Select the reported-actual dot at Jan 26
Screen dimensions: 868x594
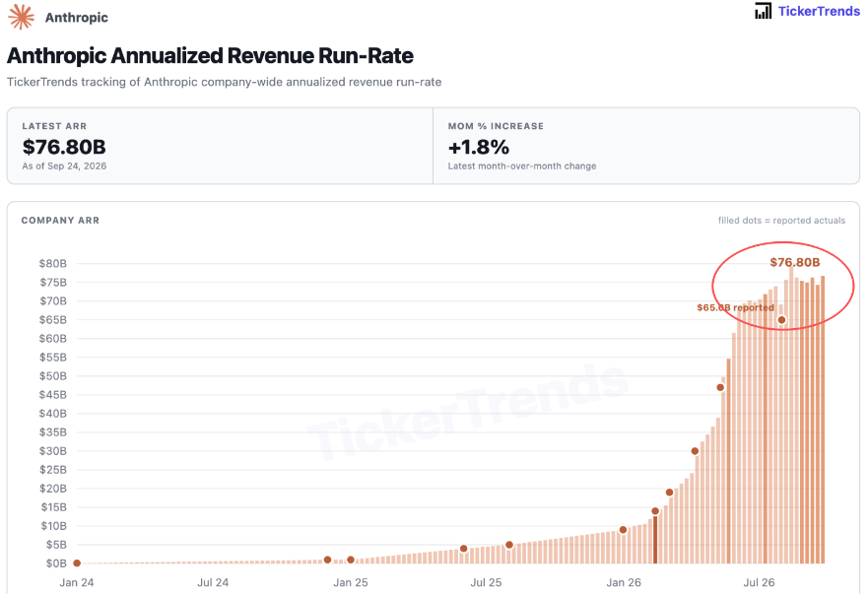coord(624,530)
